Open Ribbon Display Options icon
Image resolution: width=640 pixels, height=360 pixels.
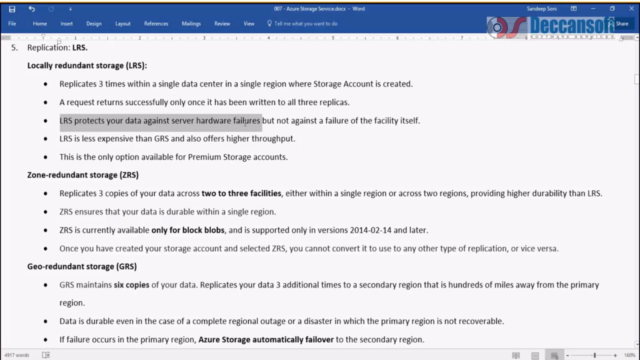click(x=573, y=9)
